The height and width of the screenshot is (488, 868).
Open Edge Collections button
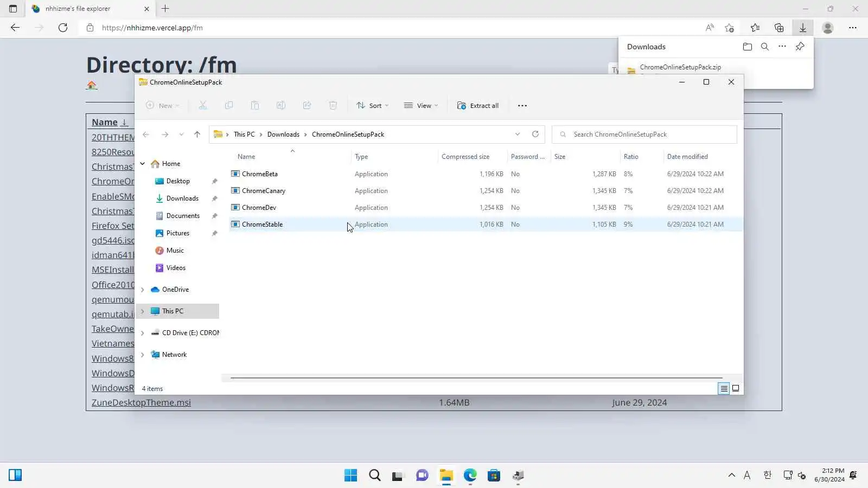[779, 28]
